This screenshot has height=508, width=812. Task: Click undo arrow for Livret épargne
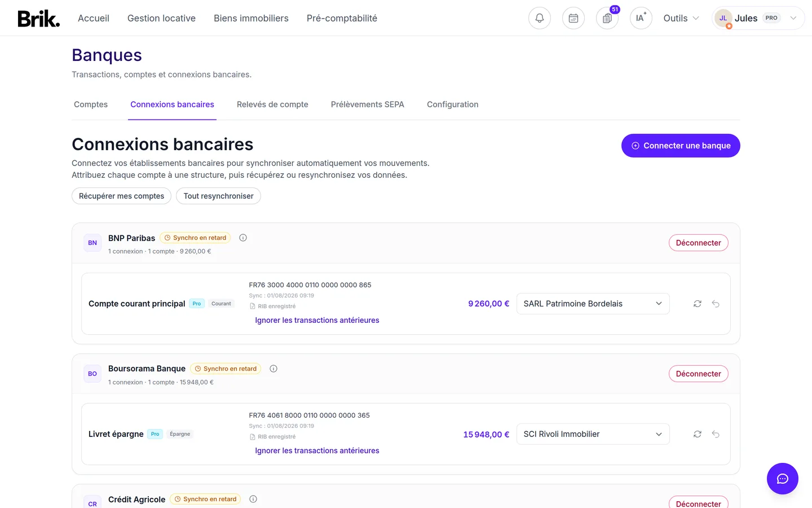[716, 434]
